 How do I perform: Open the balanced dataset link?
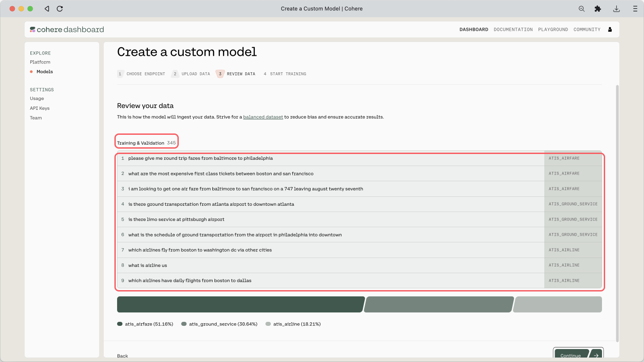tap(263, 117)
